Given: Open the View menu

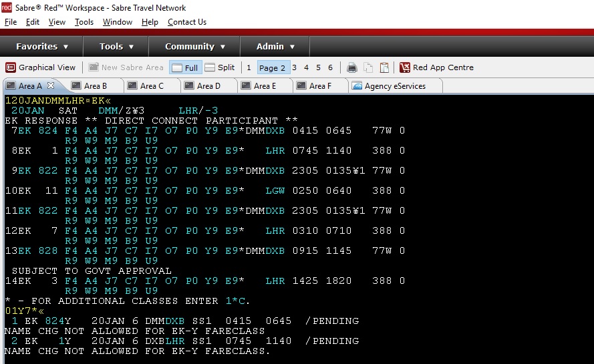Looking at the screenshot, I should click(57, 22).
